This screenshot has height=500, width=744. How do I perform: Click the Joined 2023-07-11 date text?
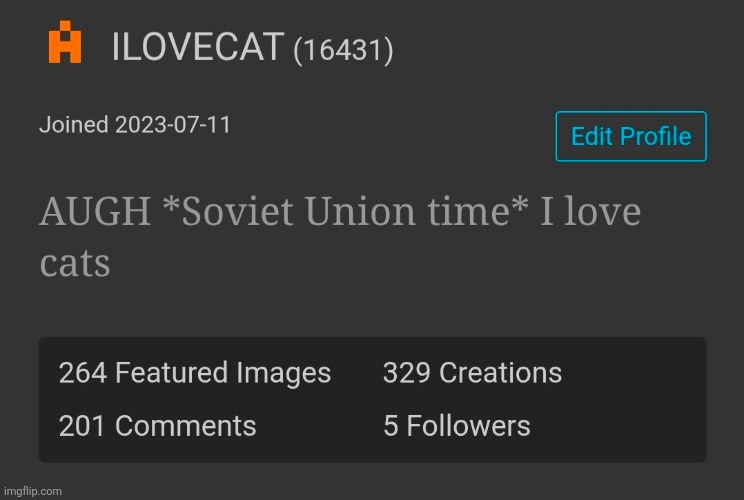click(x=135, y=125)
